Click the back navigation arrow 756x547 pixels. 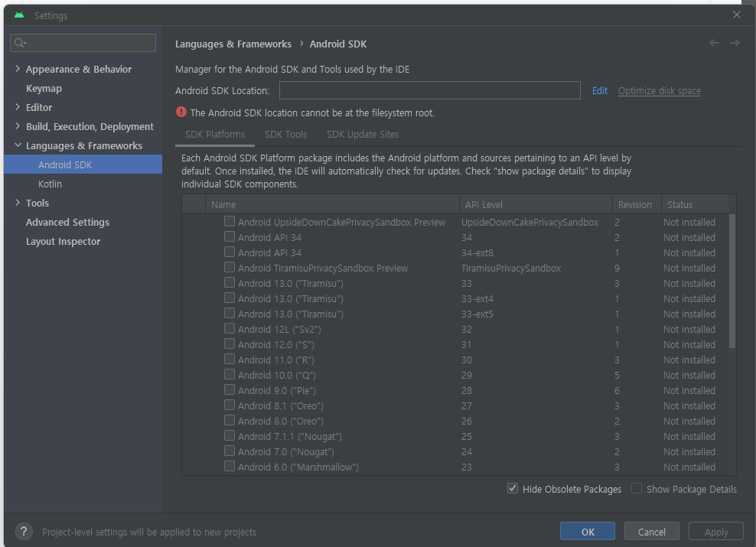coord(714,44)
